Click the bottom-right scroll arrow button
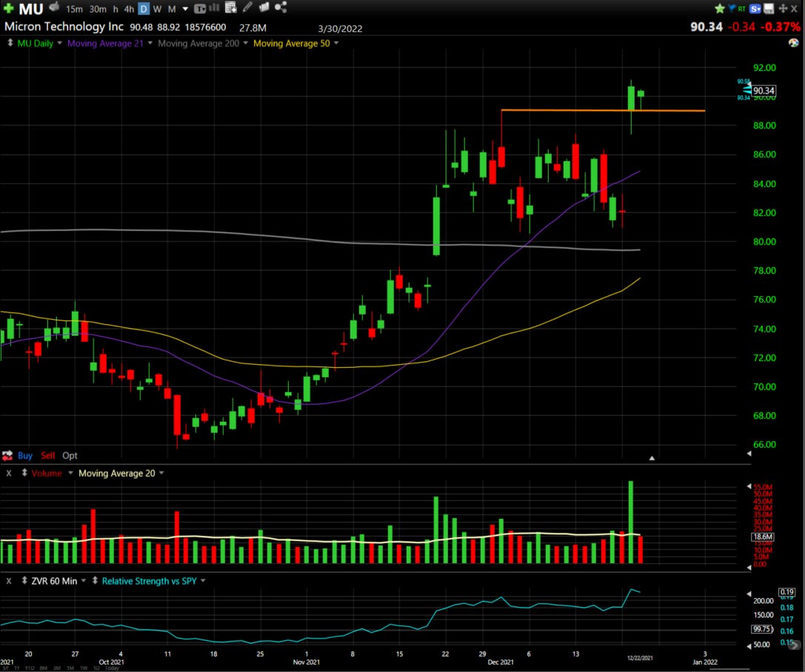 pos(795,645)
